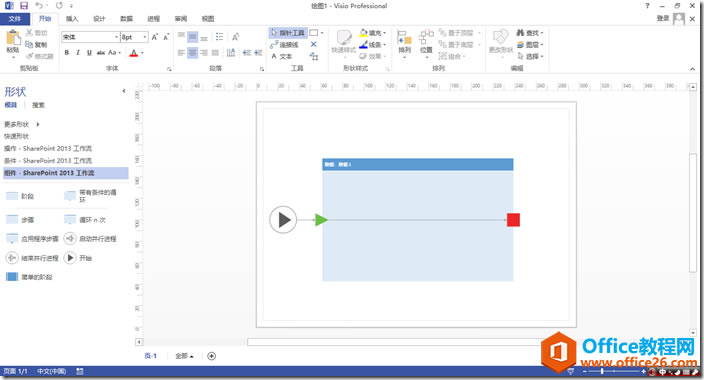Click the red stop square on canvas
Image resolution: width=704 pixels, height=380 pixels.
(513, 220)
